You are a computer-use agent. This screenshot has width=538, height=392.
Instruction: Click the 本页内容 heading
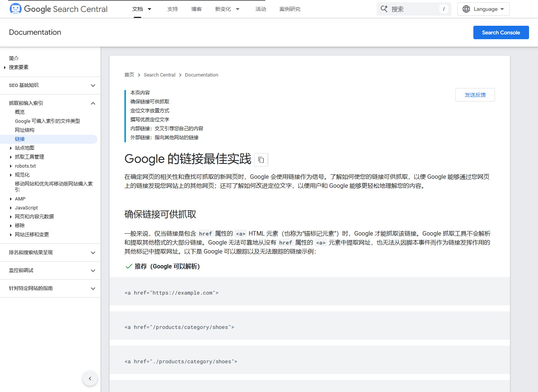[140, 93]
